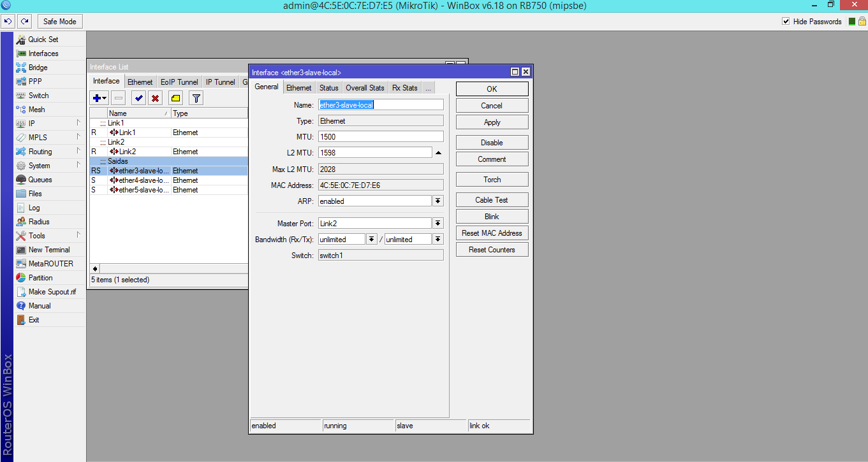Screen dimensions: 868x462
Task: Sort by the Type column header
Action: [209, 113]
